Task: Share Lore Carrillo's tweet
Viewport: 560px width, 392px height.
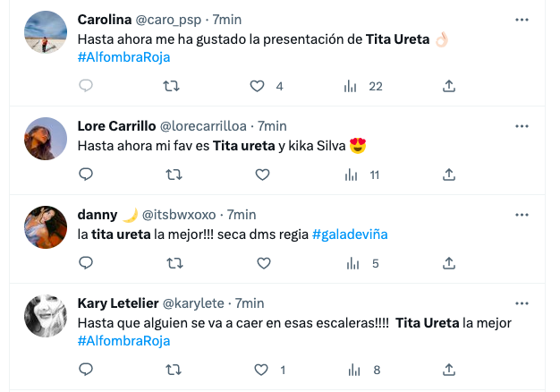Action: point(449,175)
